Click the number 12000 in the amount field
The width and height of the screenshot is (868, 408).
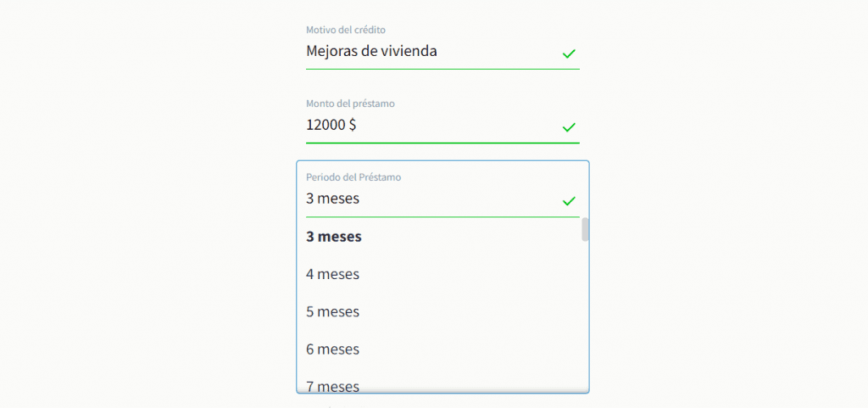[325, 125]
